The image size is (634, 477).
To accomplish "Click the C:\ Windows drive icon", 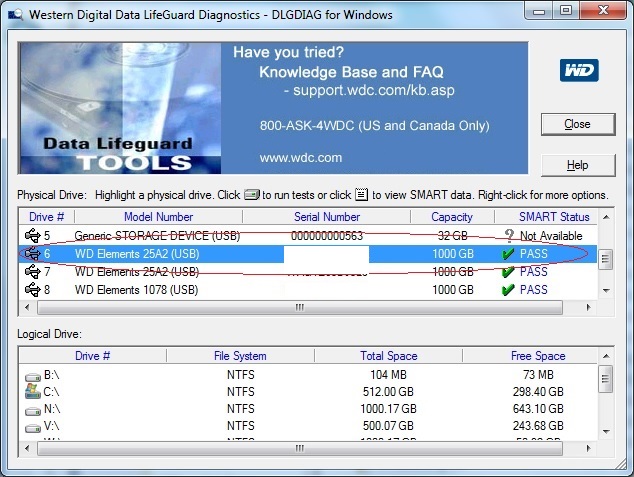I will point(33,391).
